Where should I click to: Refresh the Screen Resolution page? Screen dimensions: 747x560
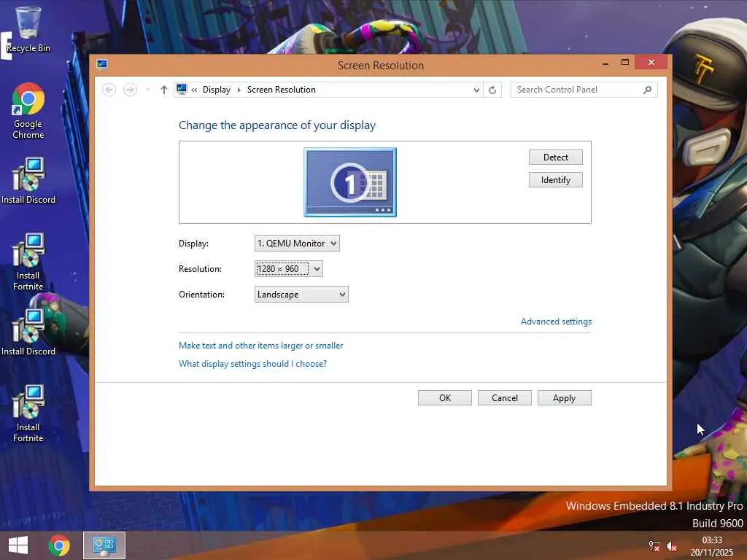click(492, 90)
